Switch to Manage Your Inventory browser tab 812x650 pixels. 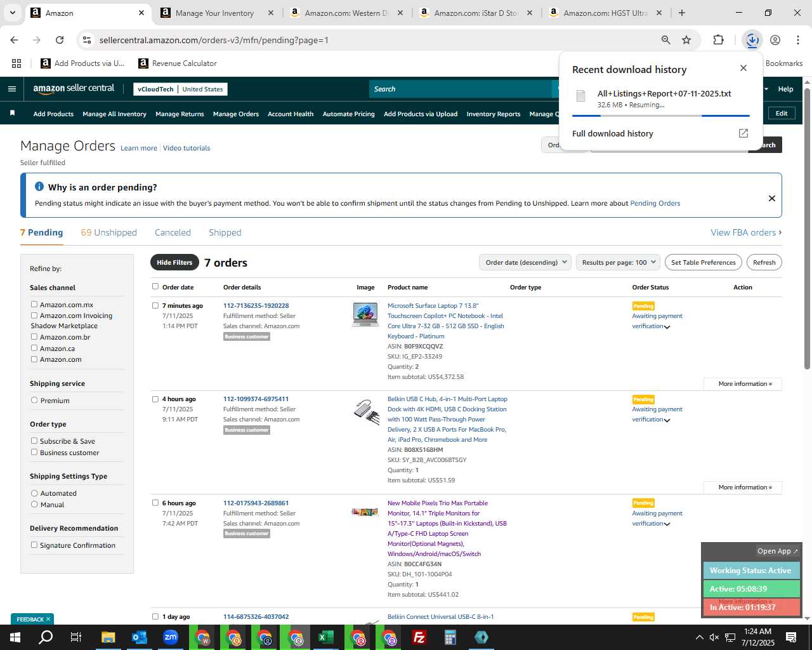214,13
